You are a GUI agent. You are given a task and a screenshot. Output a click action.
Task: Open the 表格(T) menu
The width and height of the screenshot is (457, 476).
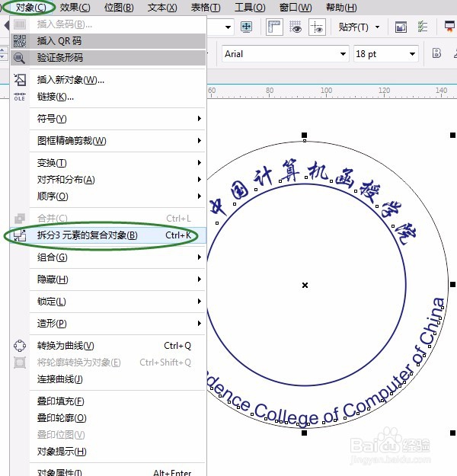pos(206,8)
